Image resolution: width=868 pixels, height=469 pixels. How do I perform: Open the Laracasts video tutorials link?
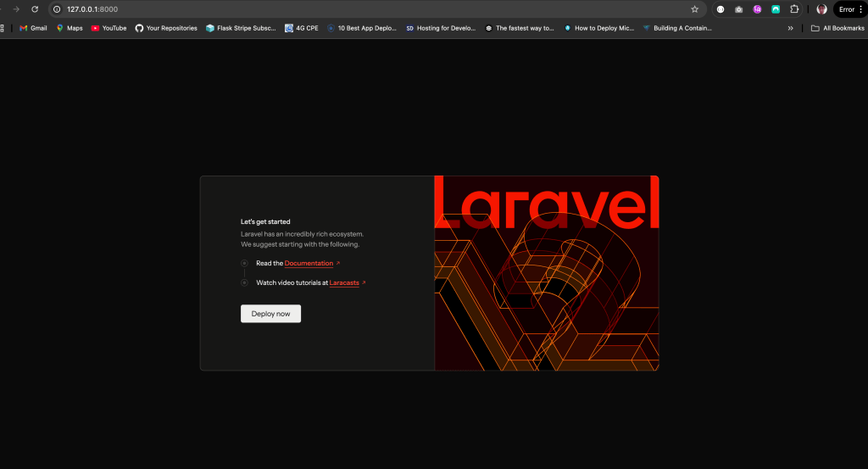pyautogui.click(x=344, y=282)
